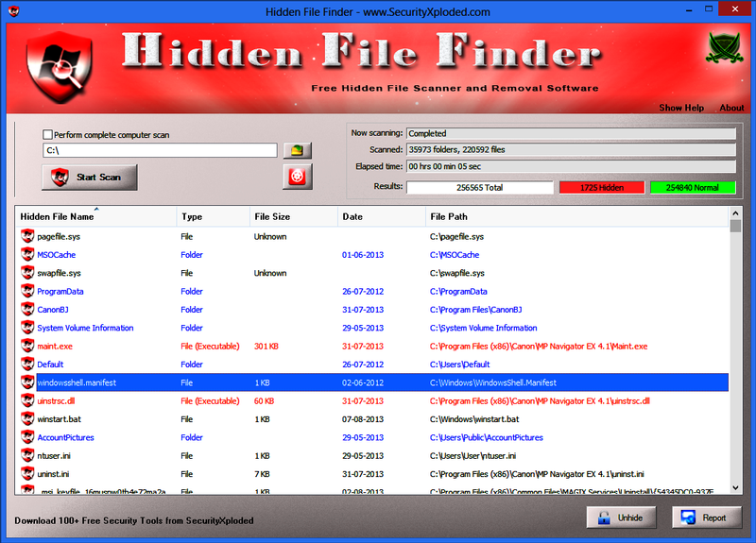Viewport: 756px width, 543px height.
Task: Select the MSOCache folder name
Action: click(x=57, y=255)
